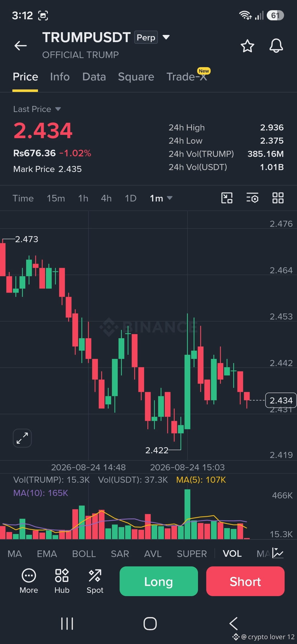Select the Price tab
The width and height of the screenshot is (297, 644).
(25, 77)
